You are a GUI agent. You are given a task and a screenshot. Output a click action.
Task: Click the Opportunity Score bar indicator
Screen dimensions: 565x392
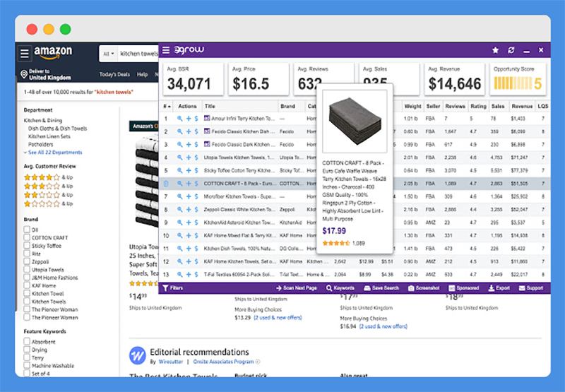point(512,83)
